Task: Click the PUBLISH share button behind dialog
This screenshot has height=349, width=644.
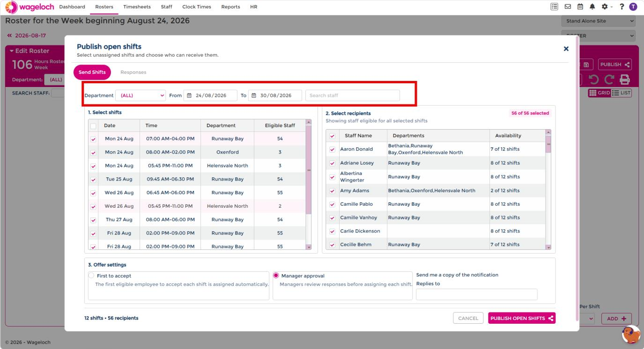Action: (x=615, y=65)
